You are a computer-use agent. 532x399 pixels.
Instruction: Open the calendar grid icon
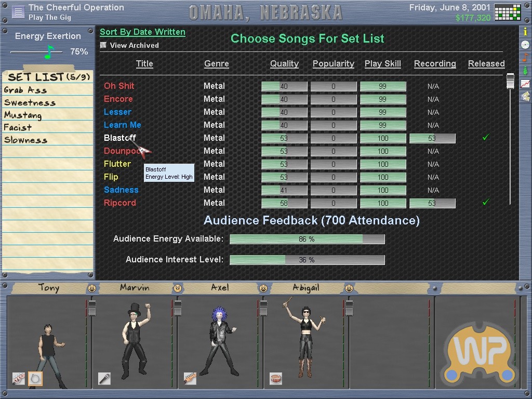coord(507,12)
